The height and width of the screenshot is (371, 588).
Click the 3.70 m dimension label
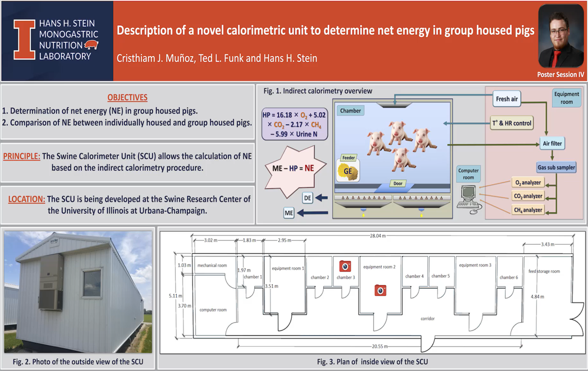click(185, 306)
